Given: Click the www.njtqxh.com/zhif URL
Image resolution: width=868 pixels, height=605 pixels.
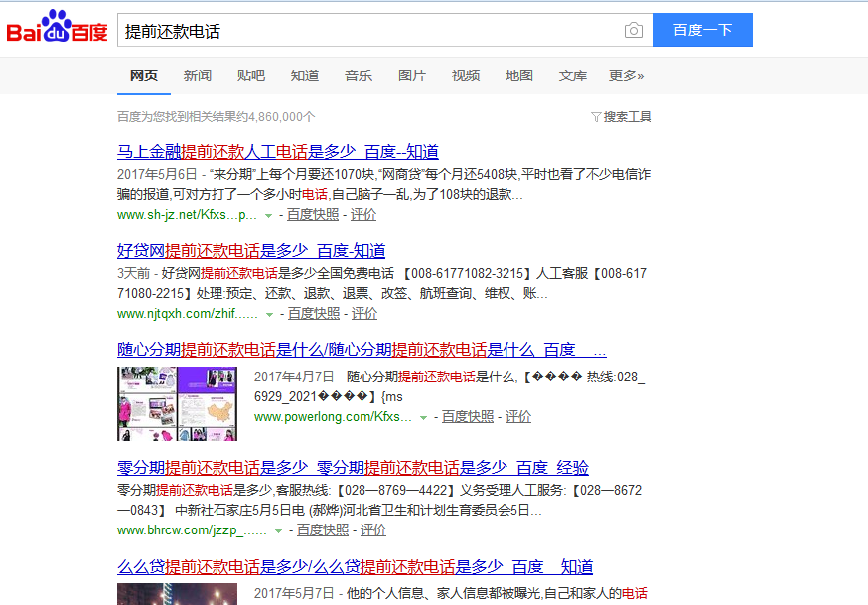Looking at the screenshot, I should tap(188, 313).
